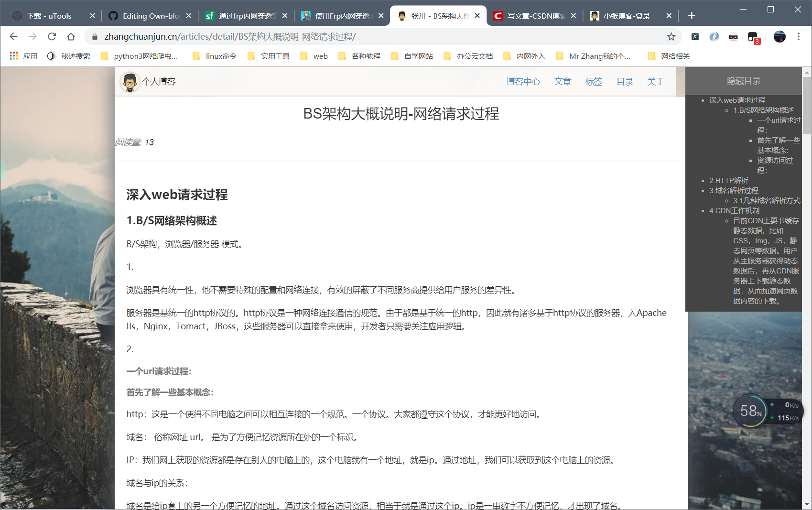Open 关于 in site navigation
Screen dimensions: 812x510
tap(656, 82)
